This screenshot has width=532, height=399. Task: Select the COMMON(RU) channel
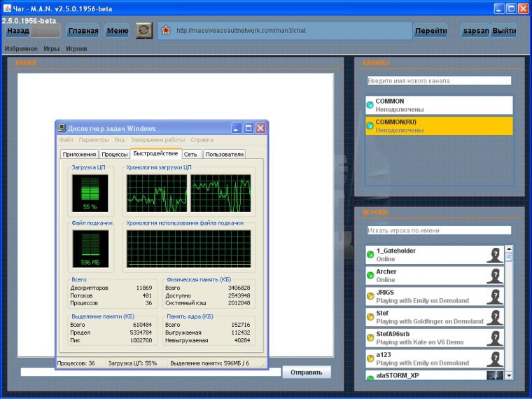(x=439, y=126)
